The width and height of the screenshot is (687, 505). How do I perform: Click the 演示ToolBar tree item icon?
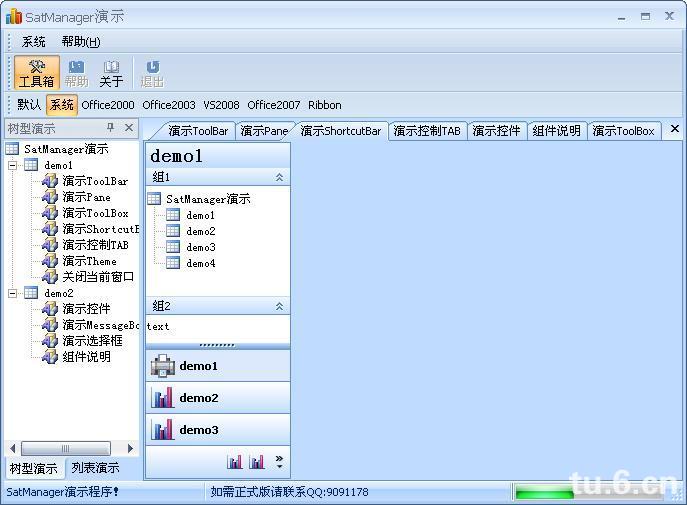(50, 181)
